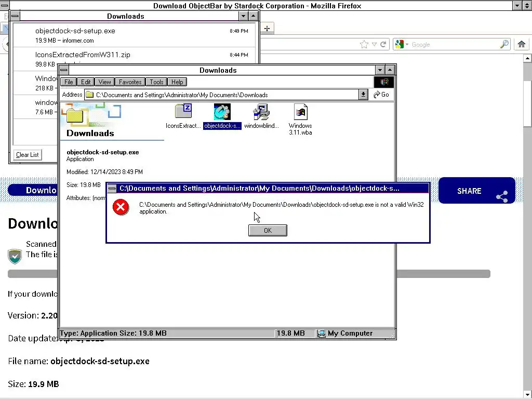Open the error dialog system menu box
This screenshot has height=399, width=532.
(112, 188)
